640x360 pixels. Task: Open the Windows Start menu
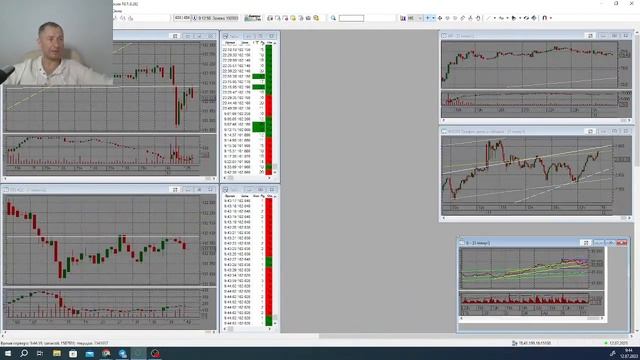click(8, 353)
